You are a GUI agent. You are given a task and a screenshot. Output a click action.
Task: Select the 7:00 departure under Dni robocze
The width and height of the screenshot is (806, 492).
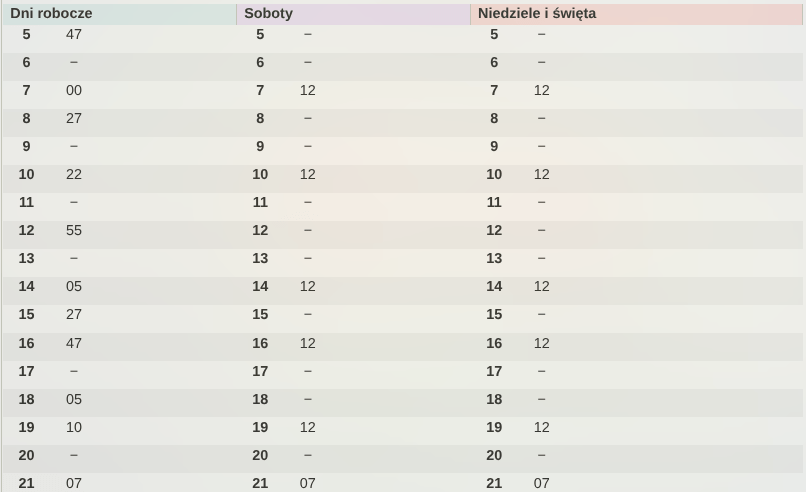[74, 90]
